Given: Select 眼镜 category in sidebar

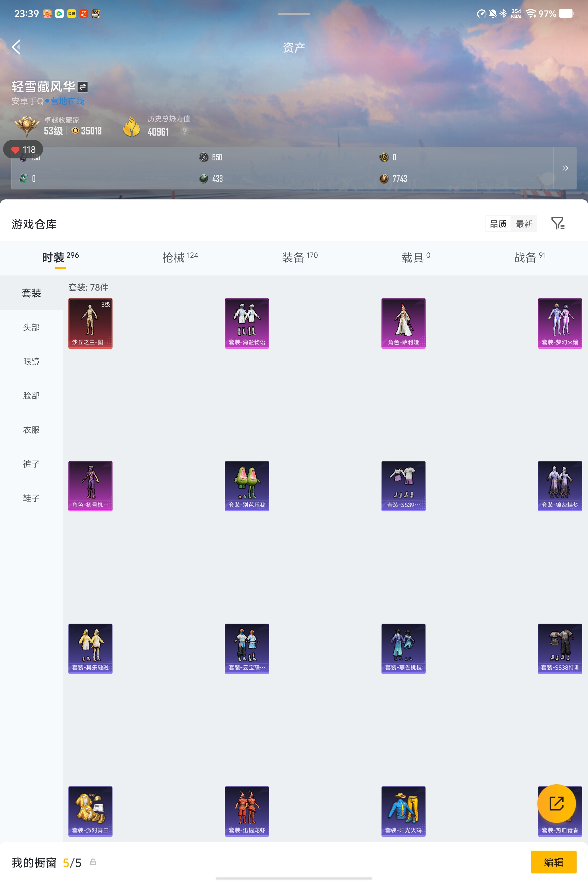Looking at the screenshot, I should [x=31, y=362].
